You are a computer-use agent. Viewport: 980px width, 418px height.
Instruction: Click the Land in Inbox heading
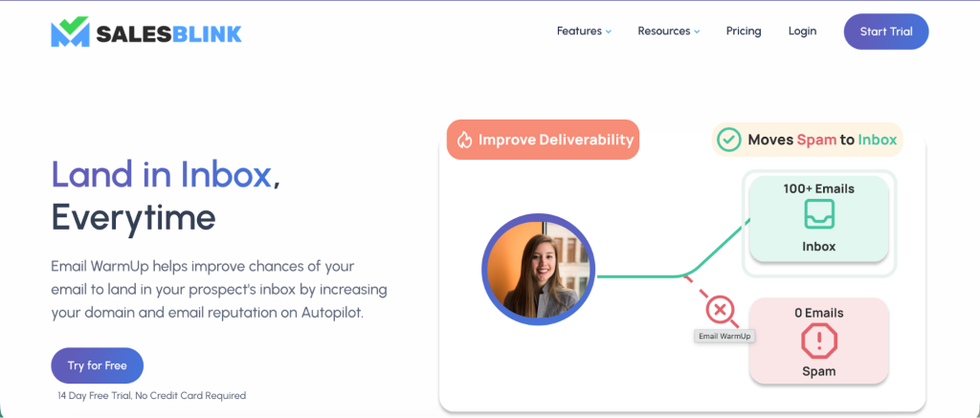point(165,175)
